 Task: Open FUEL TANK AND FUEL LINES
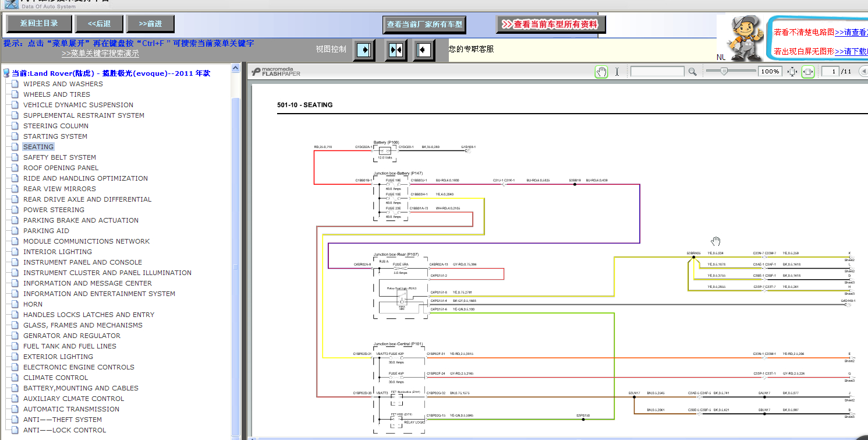[70, 346]
